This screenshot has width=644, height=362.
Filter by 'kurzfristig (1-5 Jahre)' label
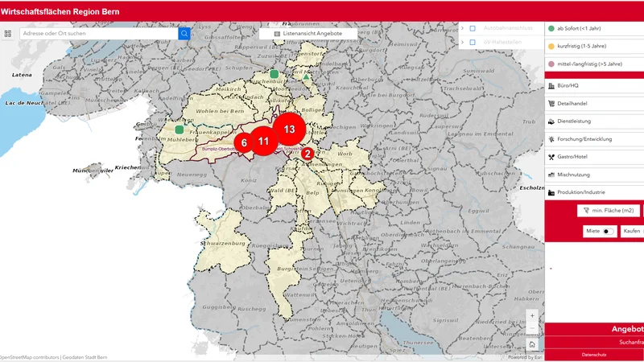pyautogui.click(x=581, y=47)
